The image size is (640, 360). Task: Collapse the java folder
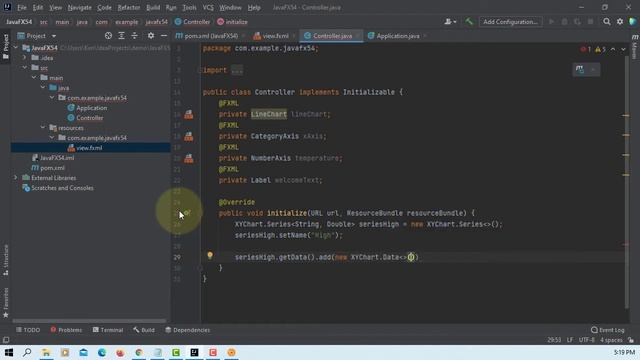[43, 88]
